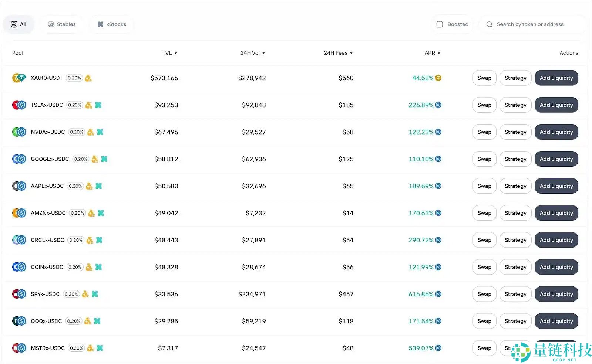This screenshot has height=364, width=592.
Task: Click USDC icon beside 616.86% APR
Action: coord(439,294)
